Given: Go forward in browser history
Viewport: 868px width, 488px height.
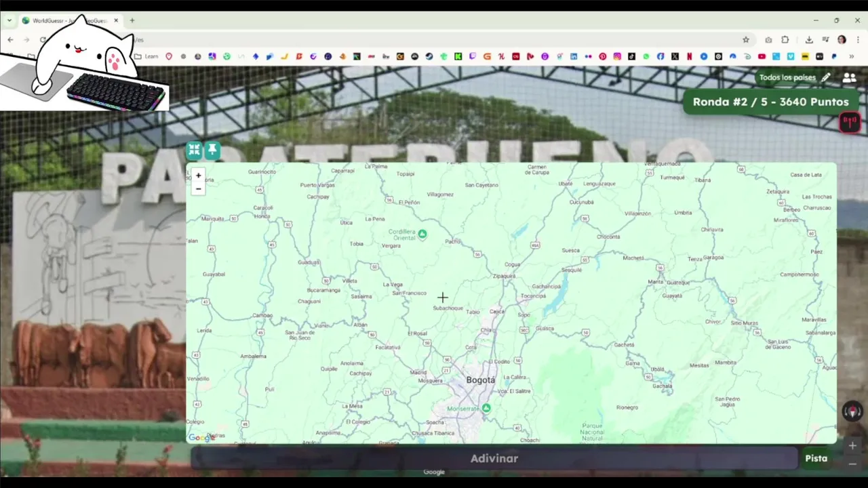Looking at the screenshot, I should [x=26, y=40].
